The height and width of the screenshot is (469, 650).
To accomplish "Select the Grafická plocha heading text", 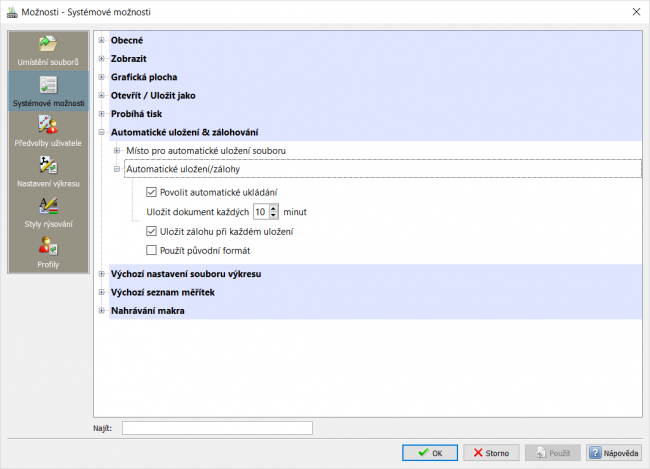I will click(x=144, y=77).
